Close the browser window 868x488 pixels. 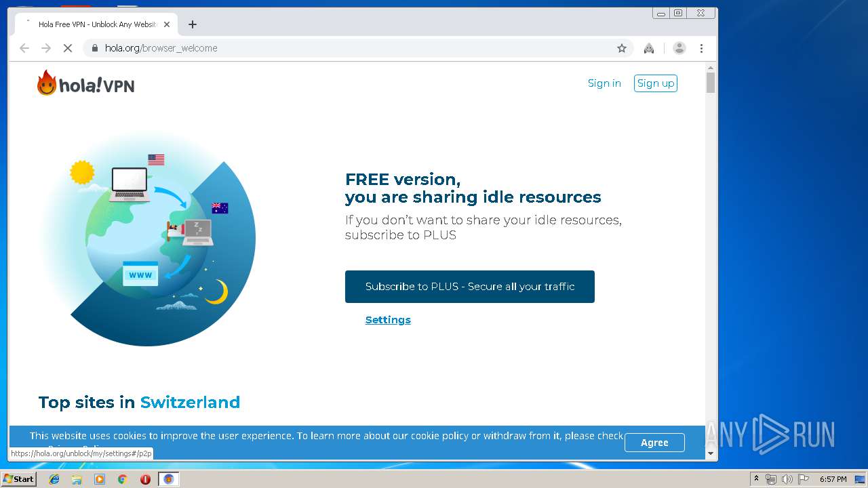701,13
